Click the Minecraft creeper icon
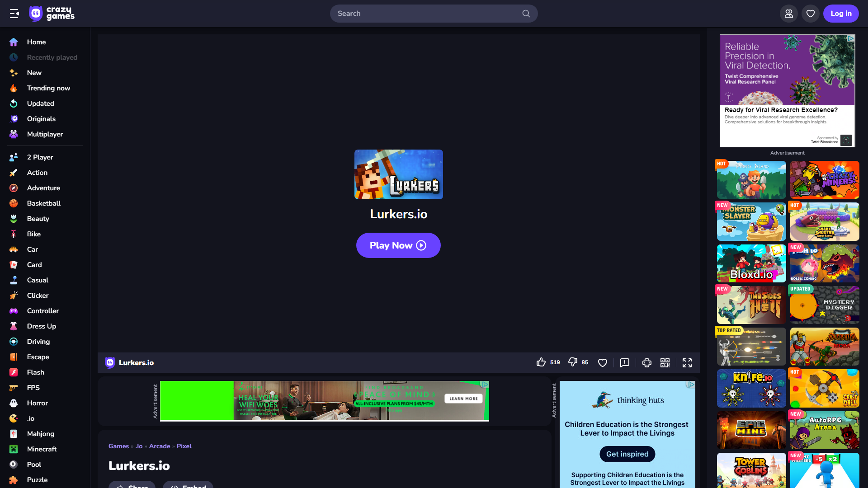Image resolution: width=868 pixels, height=488 pixels. pyautogui.click(x=14, y=449)
